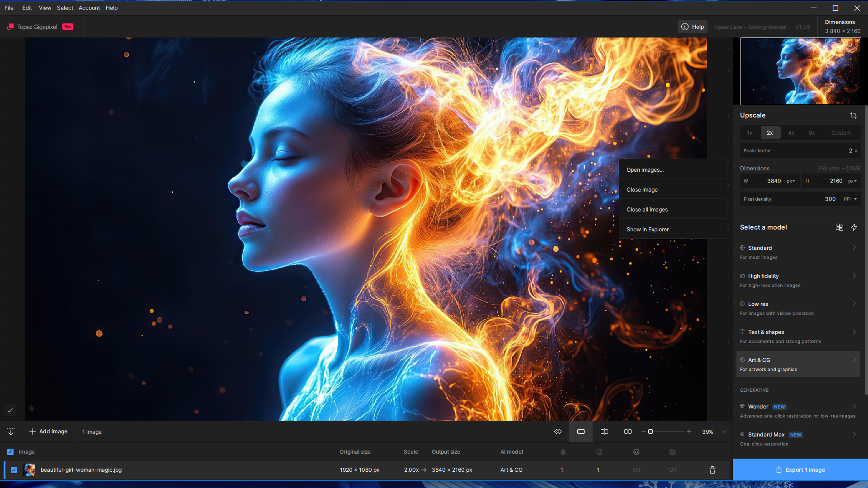The width and height of the screenshot is (868, 488).
Task: Open the zoom percentage dropdown
Action: (725, 432)
